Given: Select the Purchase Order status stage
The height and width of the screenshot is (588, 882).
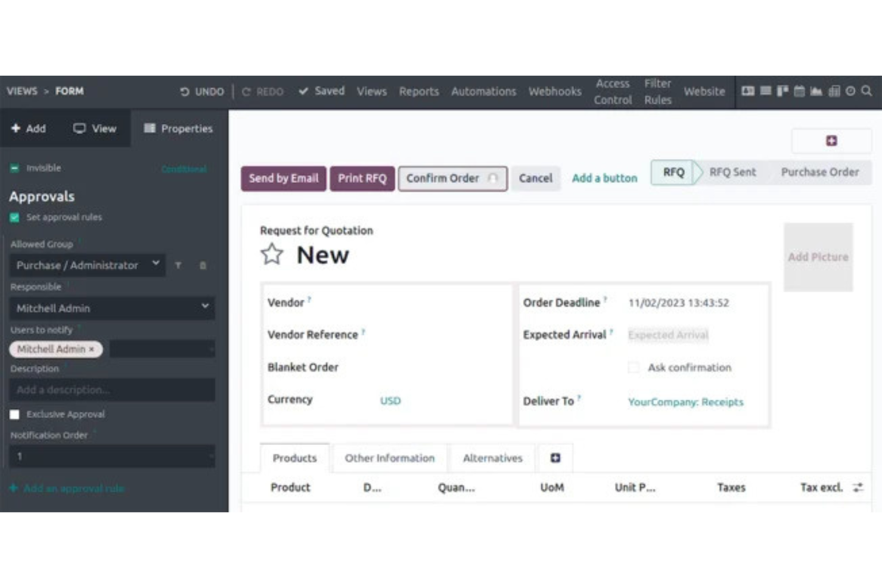Looking at the screenshot, I should pyautogui.click(x=820, y=172).
